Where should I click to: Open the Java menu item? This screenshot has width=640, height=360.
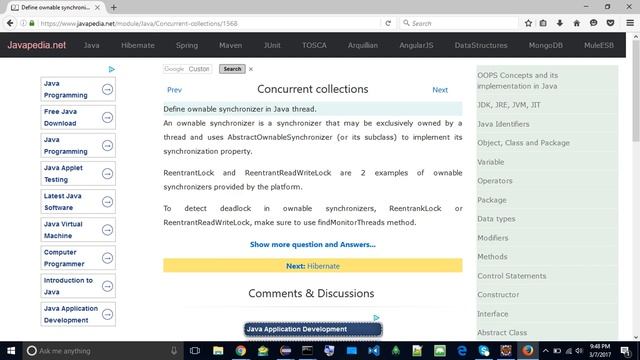tap(91, 45)
